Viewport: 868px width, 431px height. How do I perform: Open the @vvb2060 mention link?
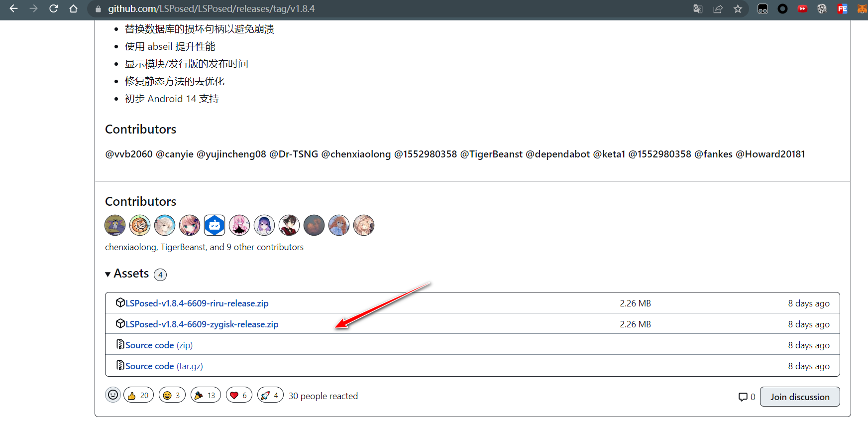[129, 154]
